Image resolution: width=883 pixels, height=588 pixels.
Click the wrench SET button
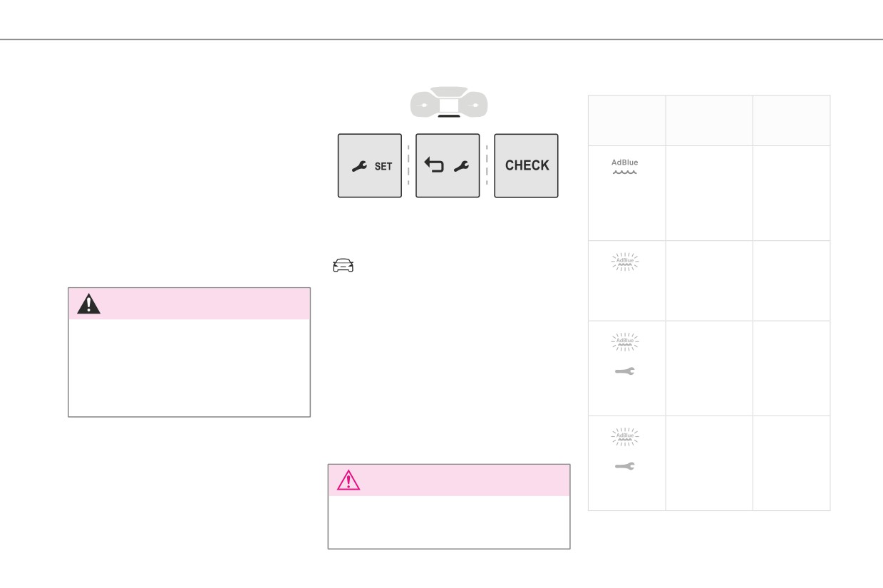(x=369, y=165)
